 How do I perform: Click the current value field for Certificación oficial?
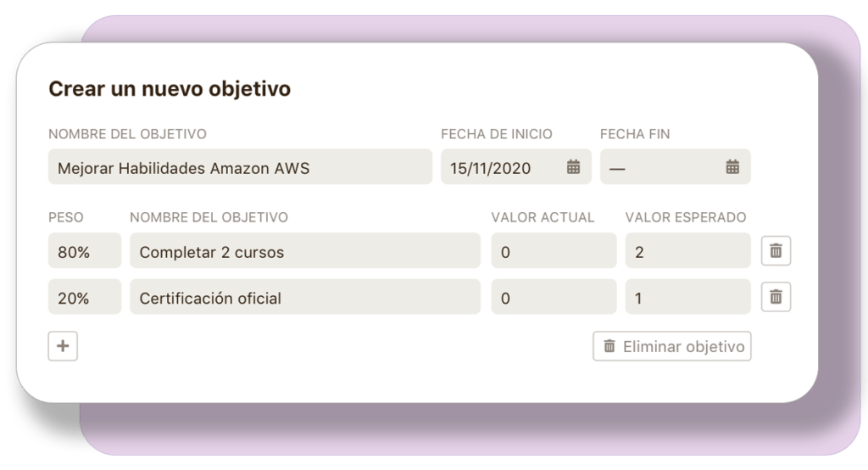[x=554, y=298]
